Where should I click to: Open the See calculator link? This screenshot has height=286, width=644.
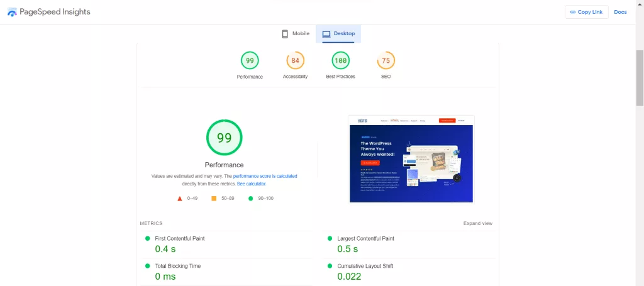point(252,184)
